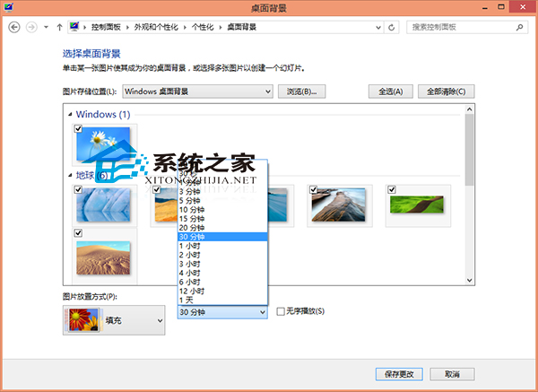This screenshot has height=392, width=538.
Task: Select the blue ice wallpaper thumbnail
Action: point(103,205)
